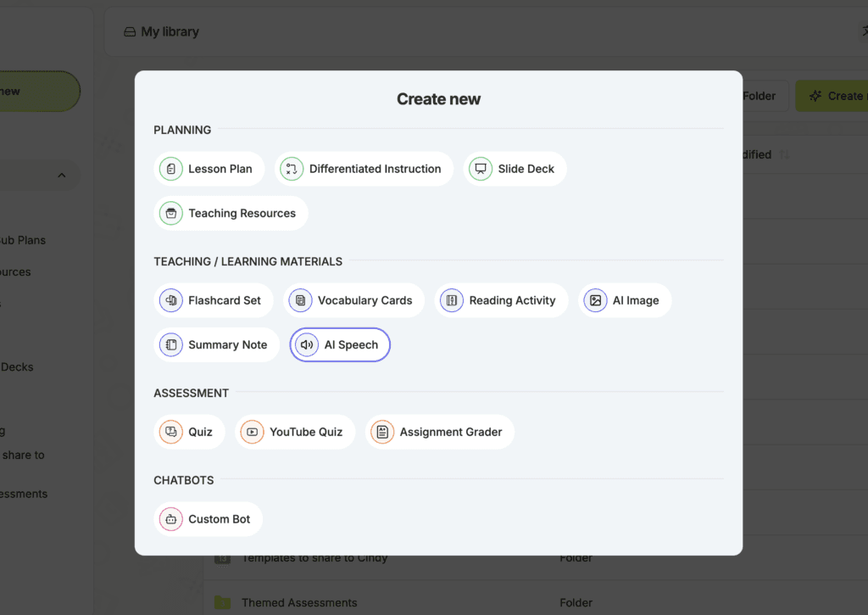Image resolution: width=868 pixels, height=615 pixels.
Task: Click the sparkle icon on Create button
Action: [x=815, y=96]
